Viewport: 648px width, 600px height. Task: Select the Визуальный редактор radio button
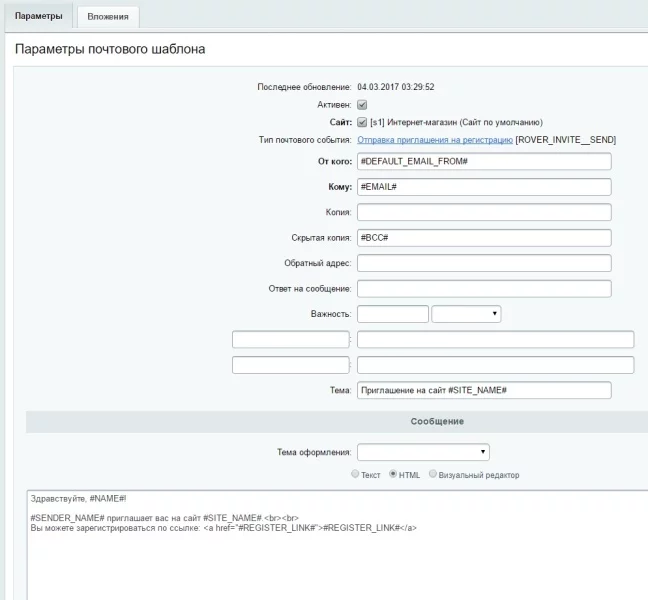(433, 474)
